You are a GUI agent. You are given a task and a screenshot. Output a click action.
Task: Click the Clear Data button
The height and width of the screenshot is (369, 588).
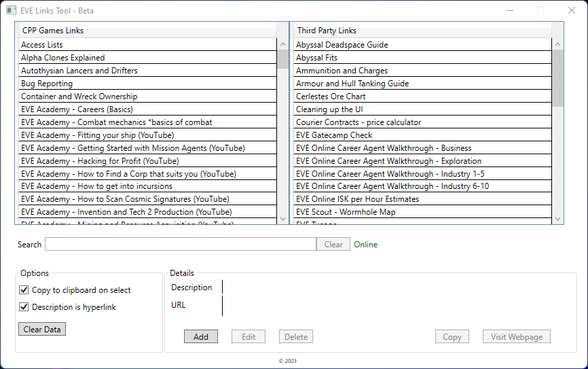42,329
